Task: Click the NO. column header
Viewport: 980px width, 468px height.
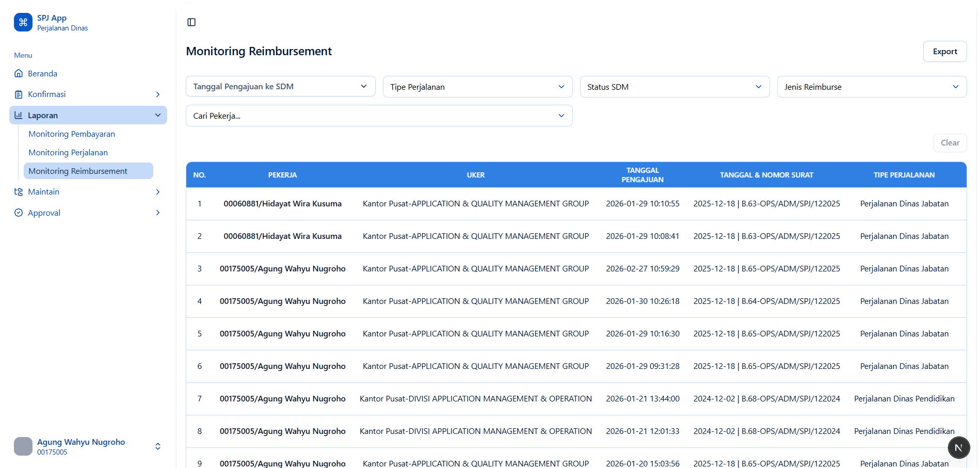Action: [200, 175]
